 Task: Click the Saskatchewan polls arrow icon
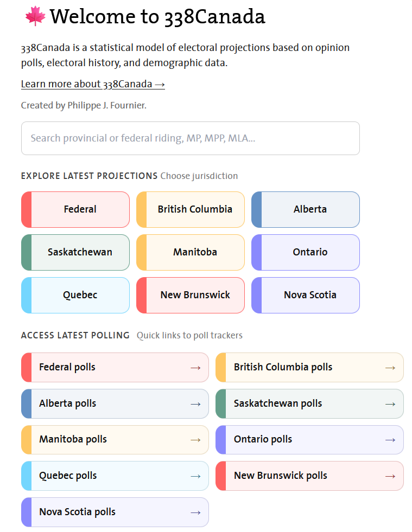click(390, 404)
